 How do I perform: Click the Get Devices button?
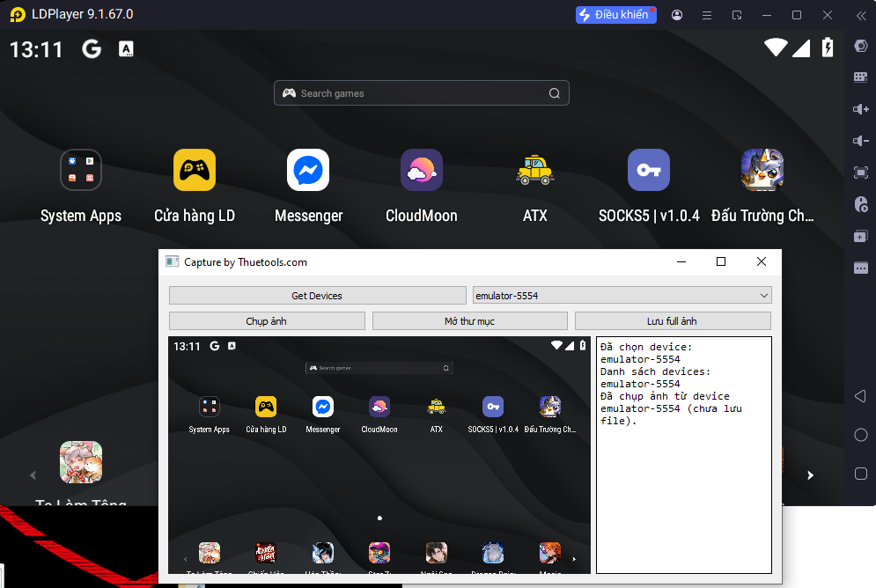(x=317, y=296)
